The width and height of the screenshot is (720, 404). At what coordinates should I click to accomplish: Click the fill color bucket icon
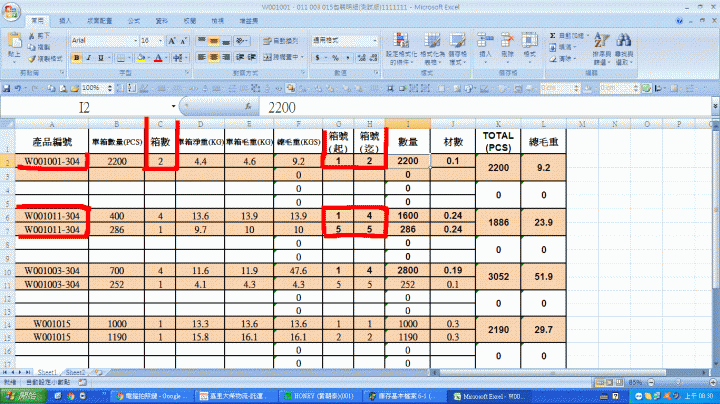(x=141, y=58)
